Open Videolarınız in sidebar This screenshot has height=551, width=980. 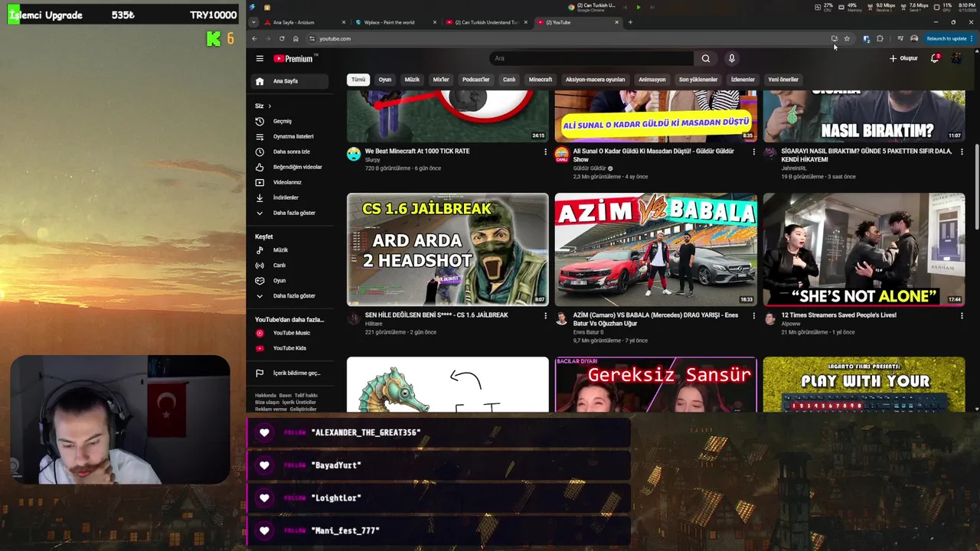[290, 182]
